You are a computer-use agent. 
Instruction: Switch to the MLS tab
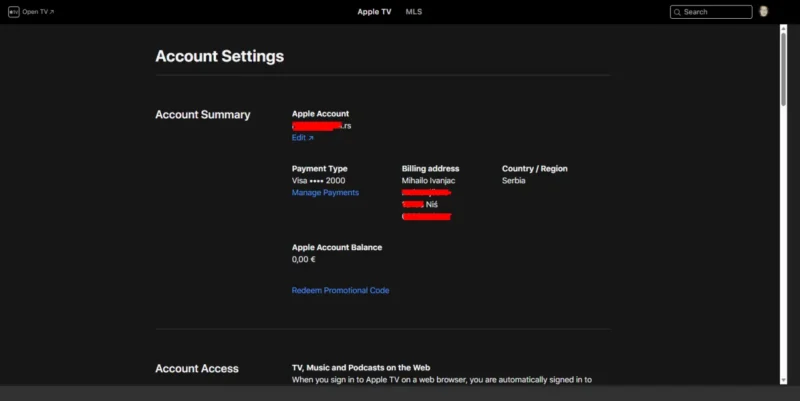click(414, 12)
